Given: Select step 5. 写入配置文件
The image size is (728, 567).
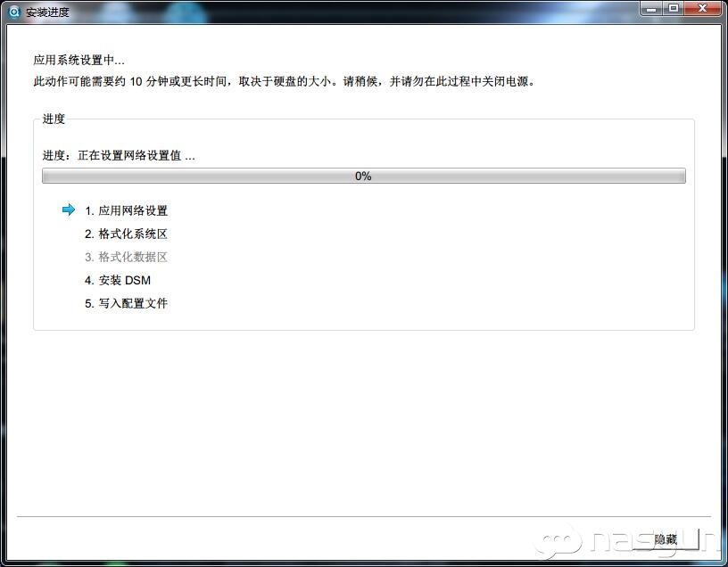Looking at the screenshot, I should point(126,303).
